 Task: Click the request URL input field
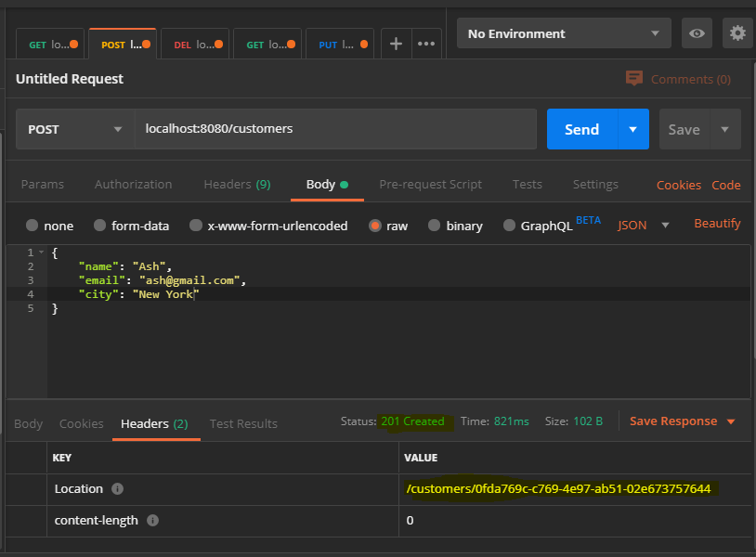click(x=335, y=129)
